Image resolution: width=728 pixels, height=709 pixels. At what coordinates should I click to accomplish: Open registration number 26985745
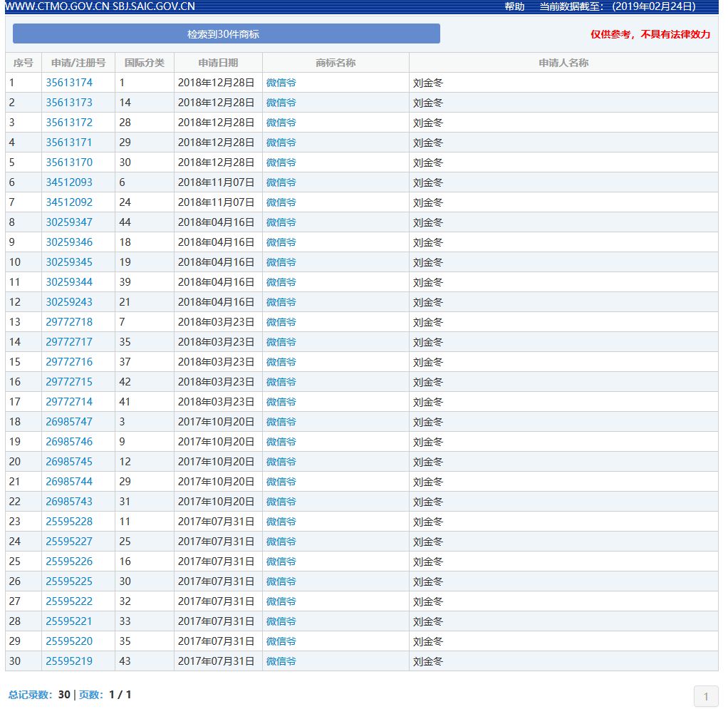69,462
